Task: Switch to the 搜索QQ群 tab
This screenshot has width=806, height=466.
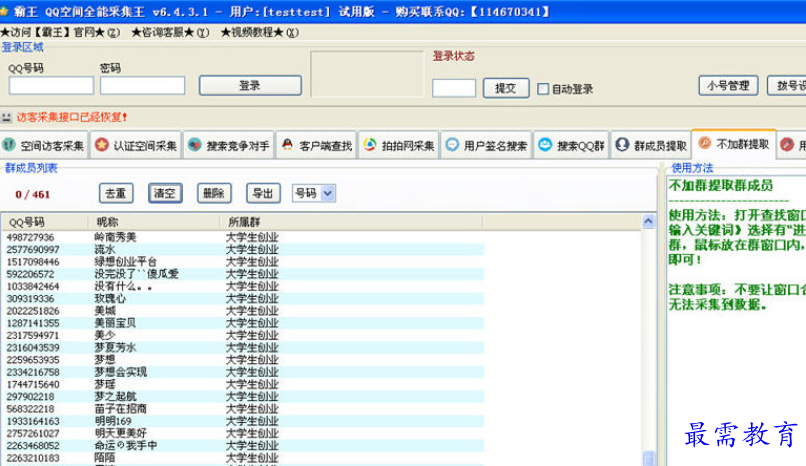Action: tap(572, 145)
